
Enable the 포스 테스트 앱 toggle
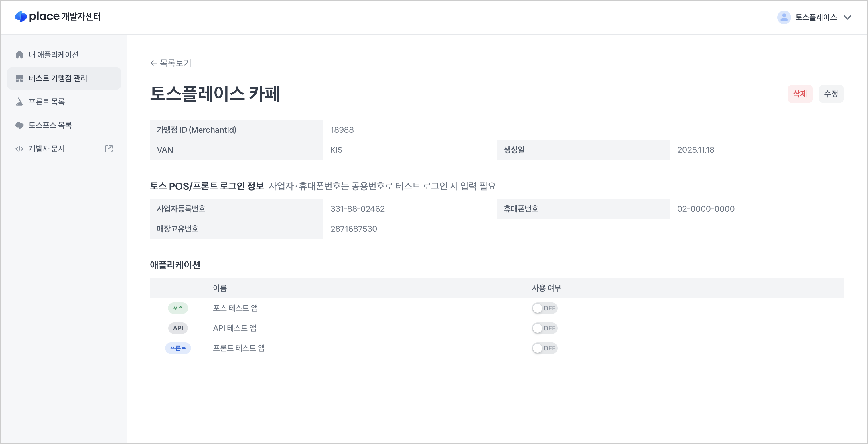pyautogui.click(x=545, y=308)
